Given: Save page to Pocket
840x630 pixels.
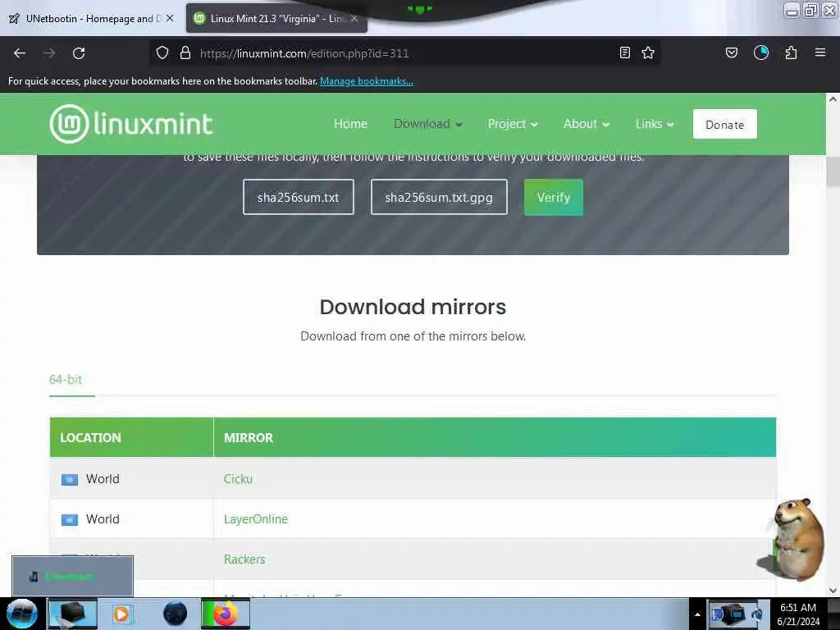Looking at the screenshot, I should coord(731,52).
